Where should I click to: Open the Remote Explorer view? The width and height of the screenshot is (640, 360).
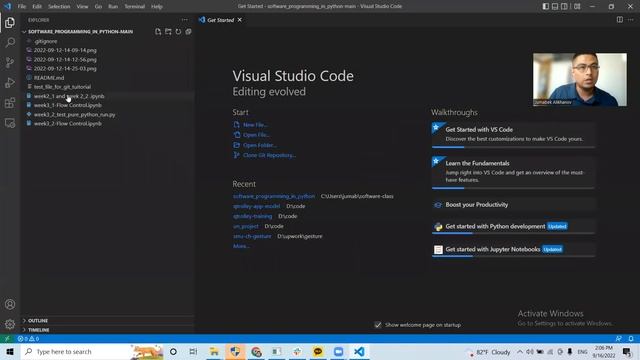(x=10, y=122)
